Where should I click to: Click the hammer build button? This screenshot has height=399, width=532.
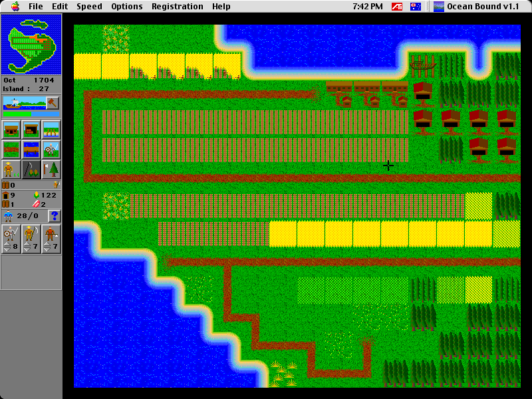click(x=53, y=103)
